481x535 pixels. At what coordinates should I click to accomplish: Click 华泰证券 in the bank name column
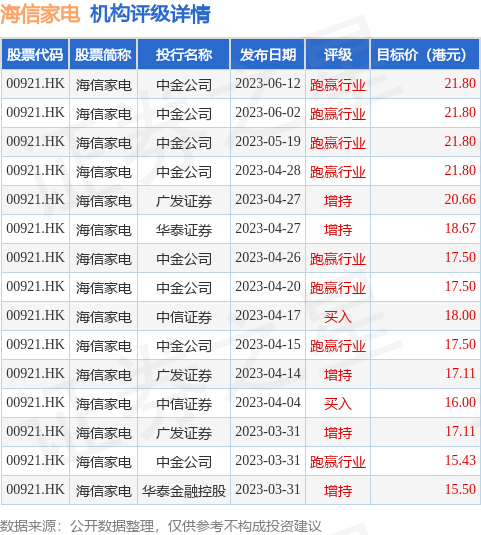tap(184, 230)
